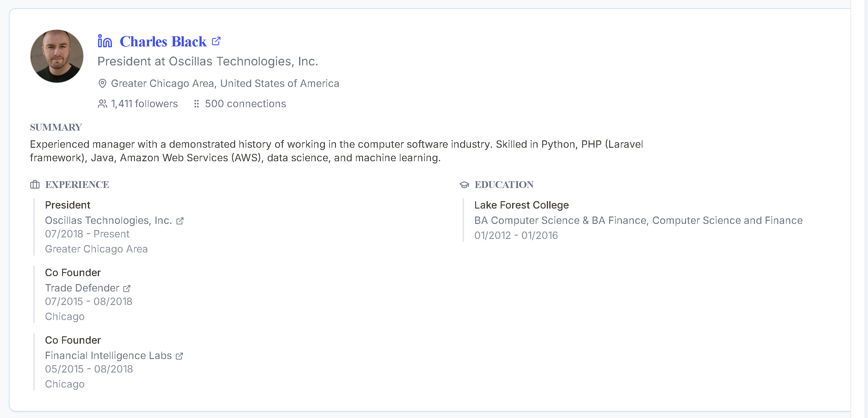
Task: Click 'President at Oscillas Technologies, Inc.' headline
Action: click(x=207, y=61)
